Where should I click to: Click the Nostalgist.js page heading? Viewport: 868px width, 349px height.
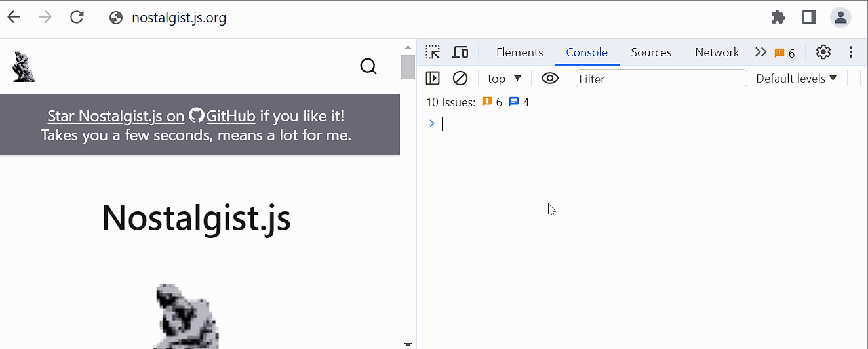point(196,218)
